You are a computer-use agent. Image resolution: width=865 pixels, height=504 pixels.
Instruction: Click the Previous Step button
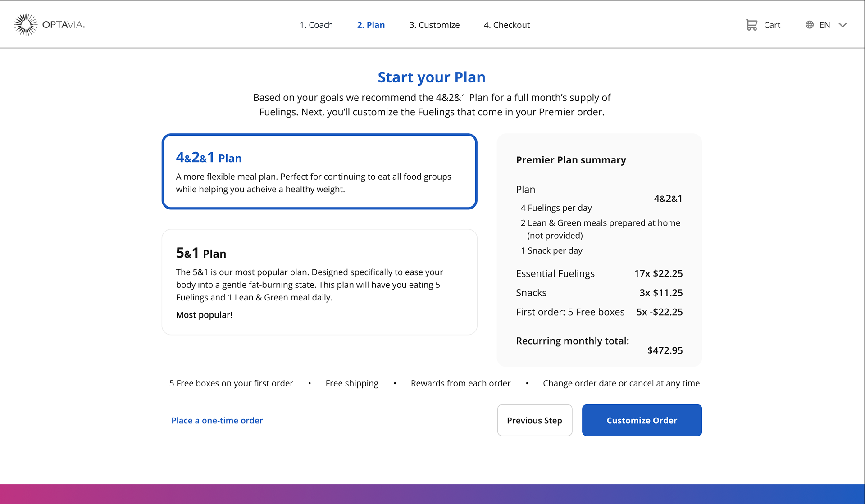(534, 420)
